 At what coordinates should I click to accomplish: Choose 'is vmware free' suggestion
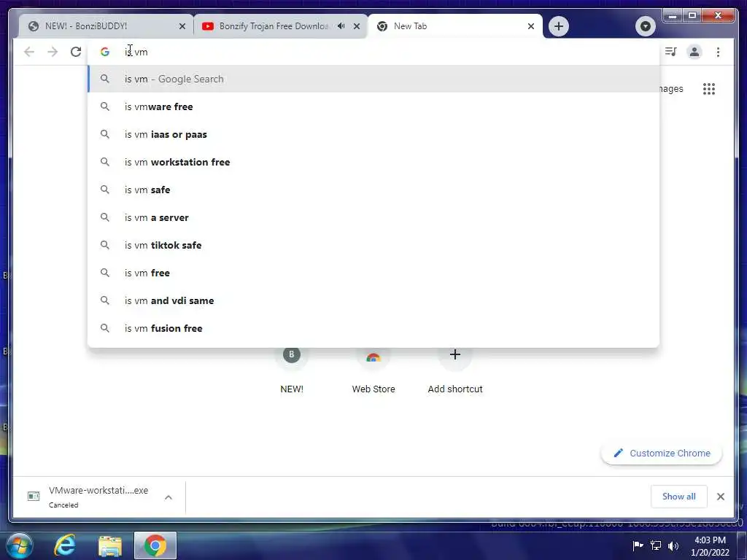point(373,106)
